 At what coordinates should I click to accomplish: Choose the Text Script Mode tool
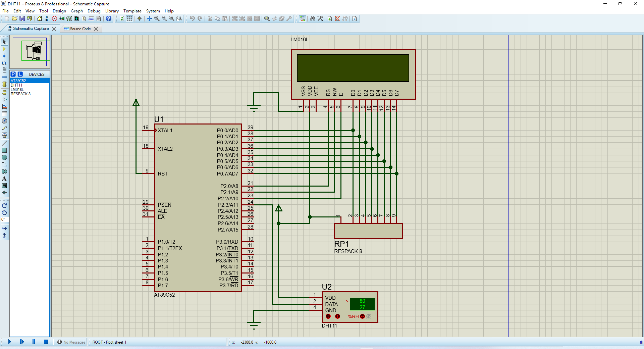point(4,70)
